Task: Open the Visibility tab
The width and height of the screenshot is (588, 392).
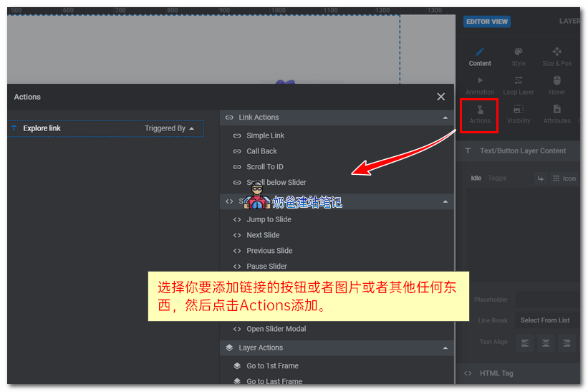Action: (x=519, y=115)
